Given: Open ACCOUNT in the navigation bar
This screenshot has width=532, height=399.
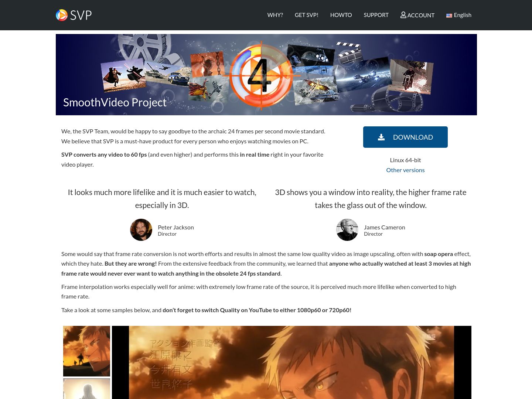Looking at the screenshot, I should click(417, 15).
